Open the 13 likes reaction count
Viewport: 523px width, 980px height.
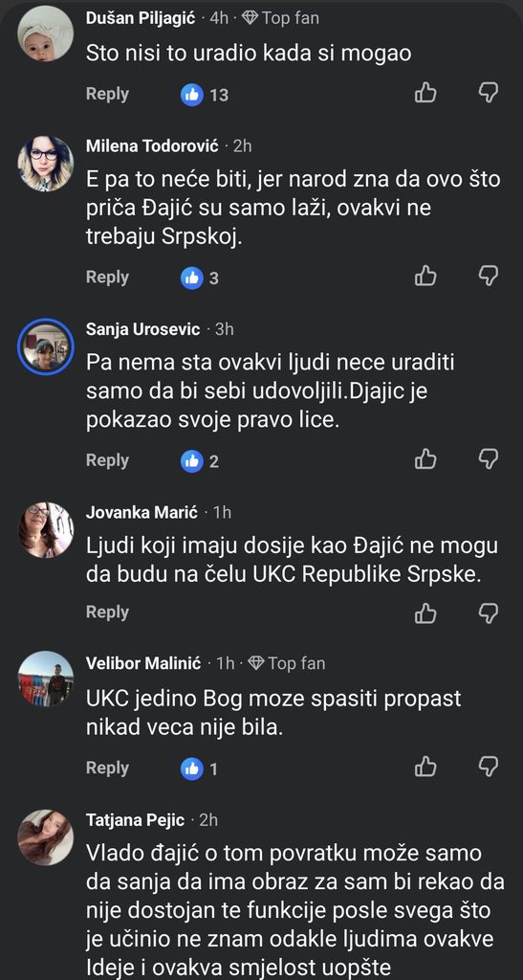coord(205,95)
